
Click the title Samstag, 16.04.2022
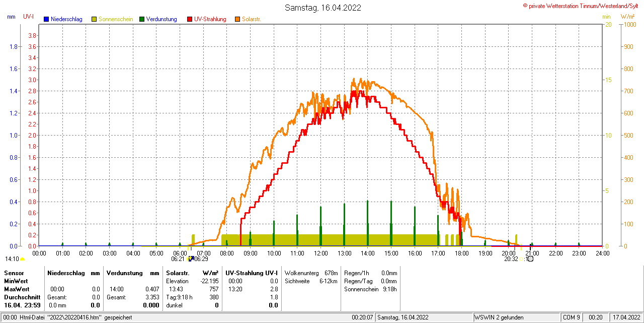coord(323,8)
